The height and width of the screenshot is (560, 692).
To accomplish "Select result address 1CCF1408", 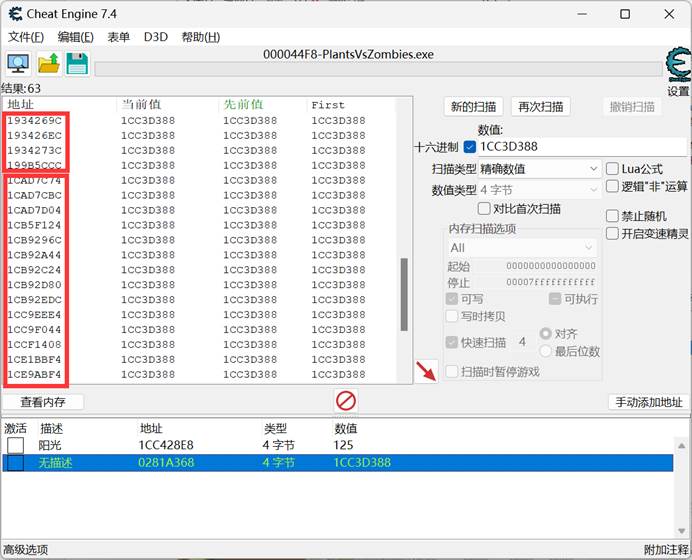I will tap(34, 345).
